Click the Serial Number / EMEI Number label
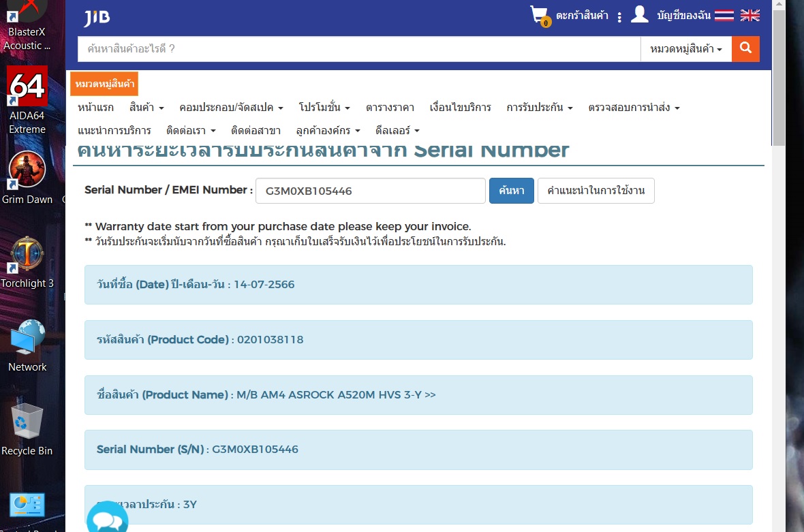Viewport: 804px width, 532px height. (x=169, y=190)
